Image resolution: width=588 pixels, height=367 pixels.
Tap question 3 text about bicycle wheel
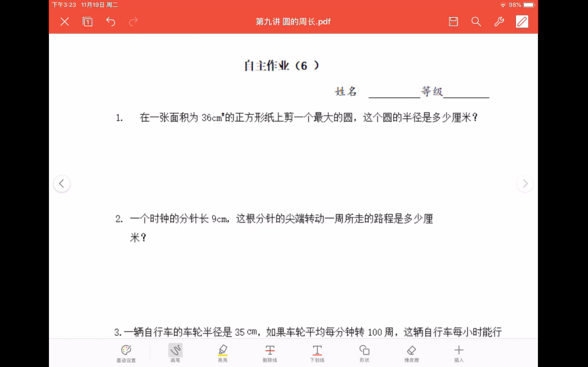(x=308, y=332)
